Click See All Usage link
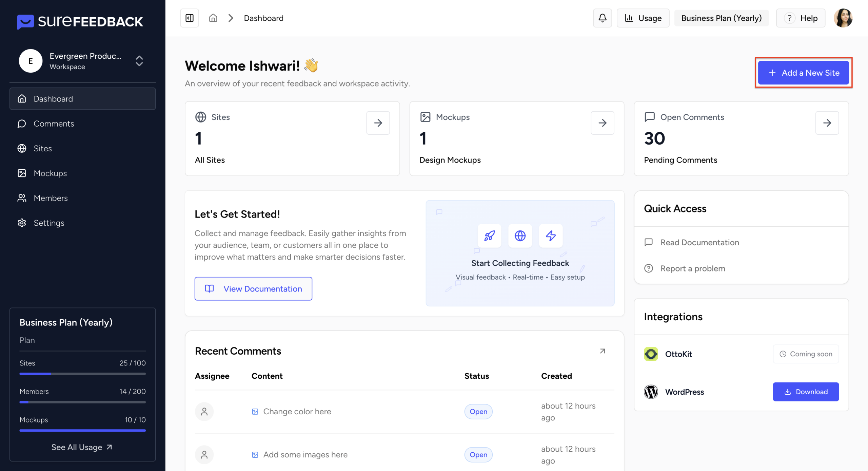This screenshot has width=868, height=471. (82, 447)
